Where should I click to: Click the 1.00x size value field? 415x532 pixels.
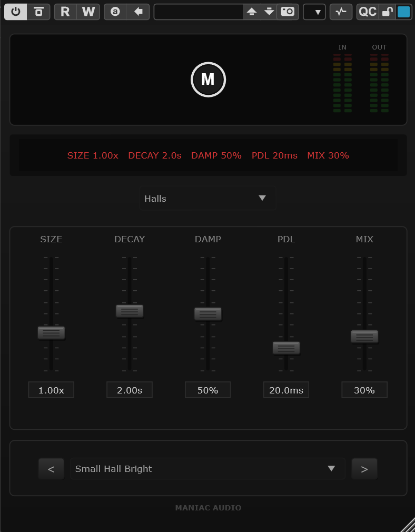coord(51,390)
